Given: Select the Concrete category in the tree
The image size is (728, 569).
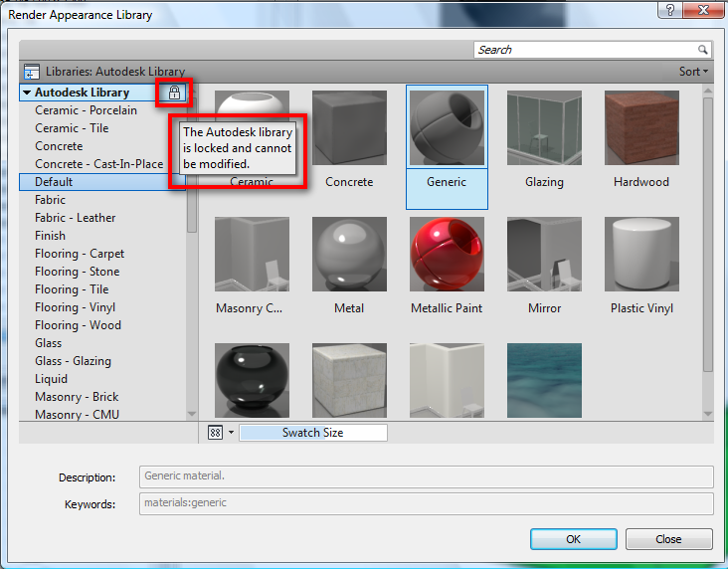Looking at the screenshot, I should pos(59,146).
